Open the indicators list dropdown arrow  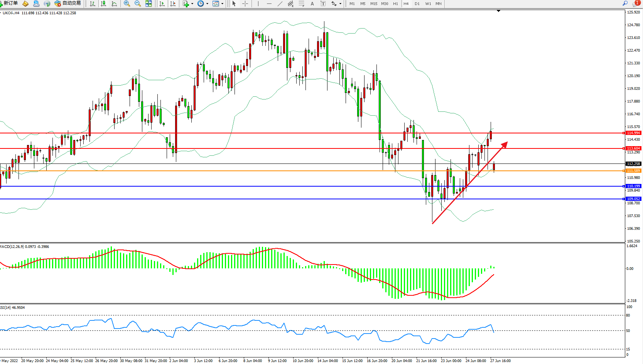pyautogui.click(x=192, y=3)
